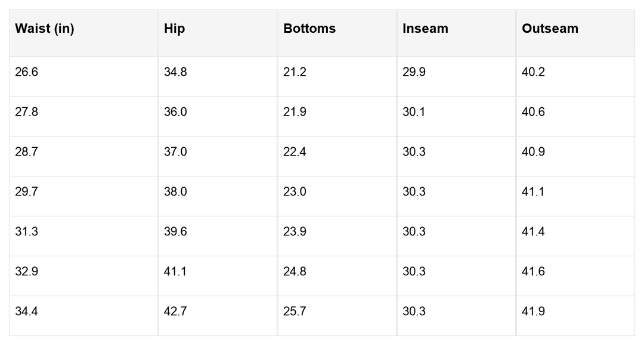The width and height of the screenshot is (644, 345).
Task: Click the Hip column header
Action: 174,29
